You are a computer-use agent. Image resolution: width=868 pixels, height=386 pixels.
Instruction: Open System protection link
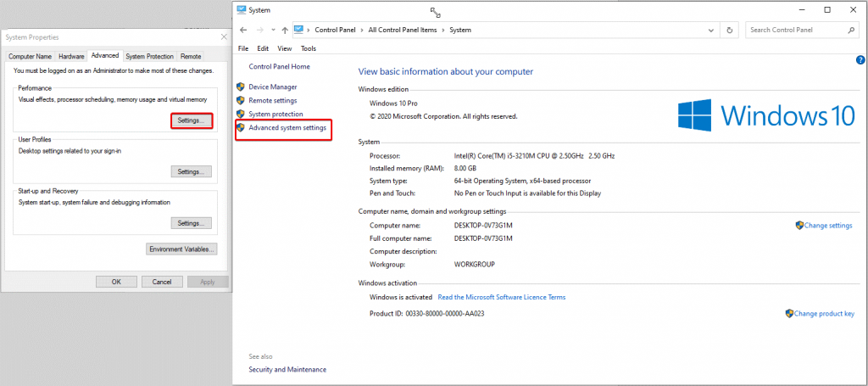(x=275, y=114)
